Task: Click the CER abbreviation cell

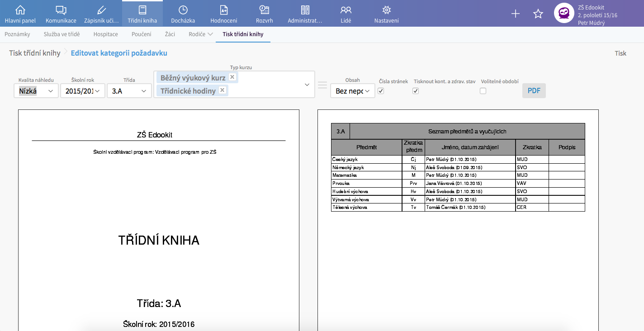Action: click(532, 207)
